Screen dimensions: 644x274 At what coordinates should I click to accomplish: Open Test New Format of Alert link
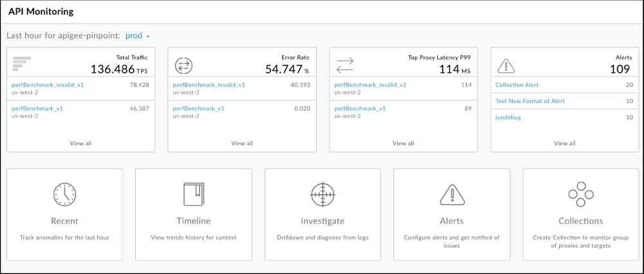(530, 101)
